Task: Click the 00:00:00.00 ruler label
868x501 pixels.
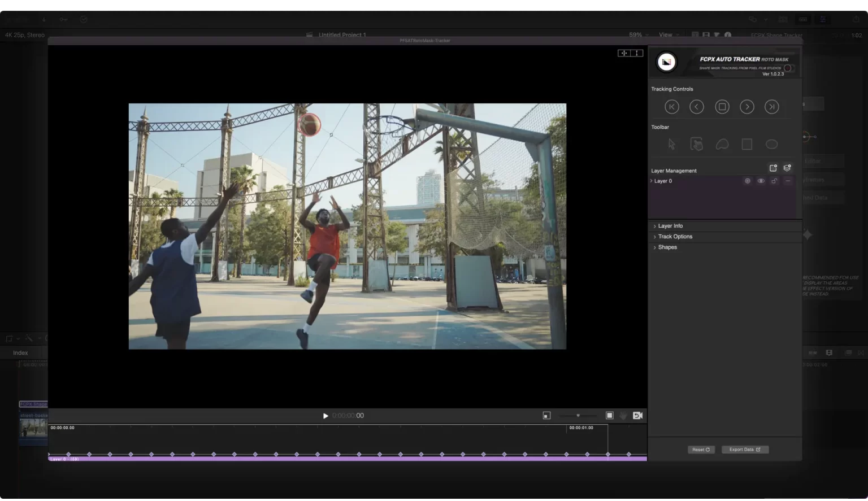Action: [63, 428]
